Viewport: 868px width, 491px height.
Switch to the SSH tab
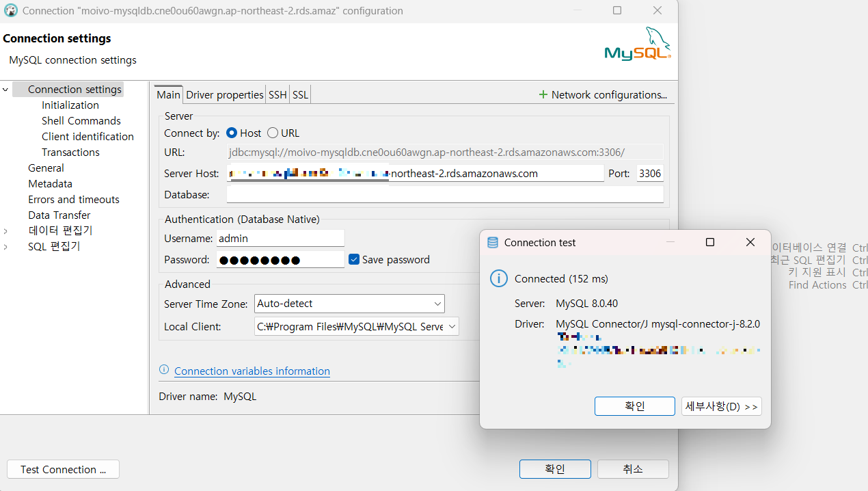click(277, 95)
